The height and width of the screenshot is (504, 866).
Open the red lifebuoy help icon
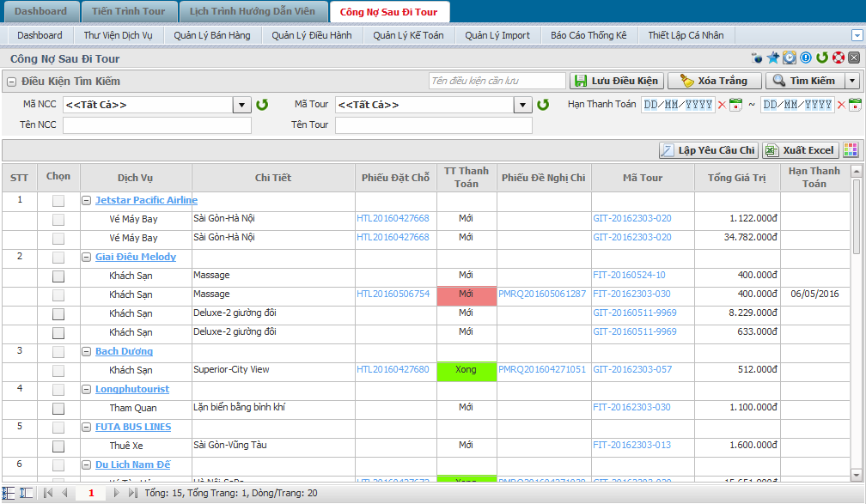pos(838,58)
